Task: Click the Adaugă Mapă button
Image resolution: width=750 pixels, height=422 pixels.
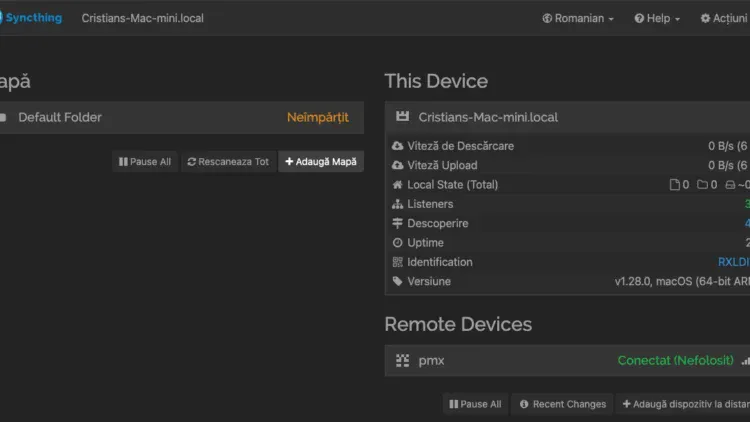Action: (x=320, y=161)
